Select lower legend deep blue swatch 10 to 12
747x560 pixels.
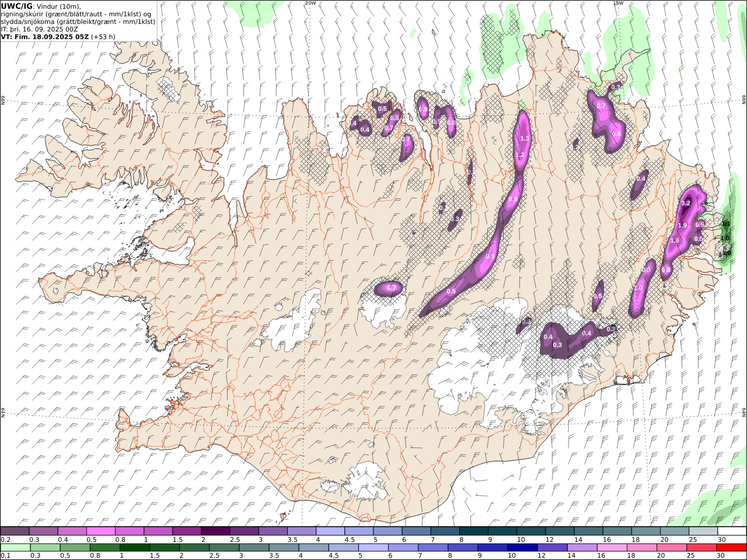click(x=523, y=547)
